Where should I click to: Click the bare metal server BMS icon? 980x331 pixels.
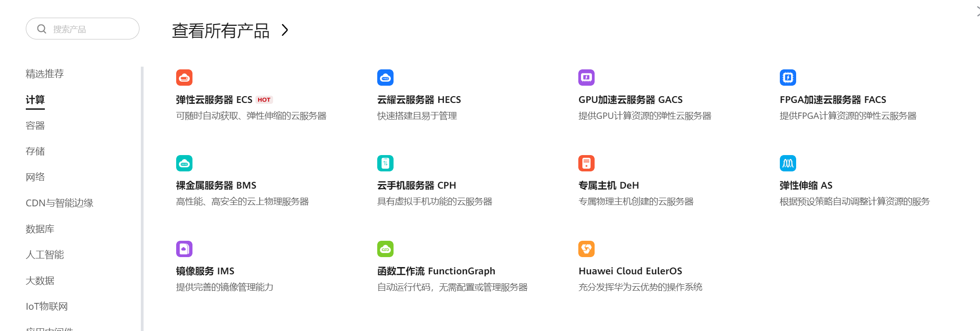pyautogui.click(x=184, y=163)
